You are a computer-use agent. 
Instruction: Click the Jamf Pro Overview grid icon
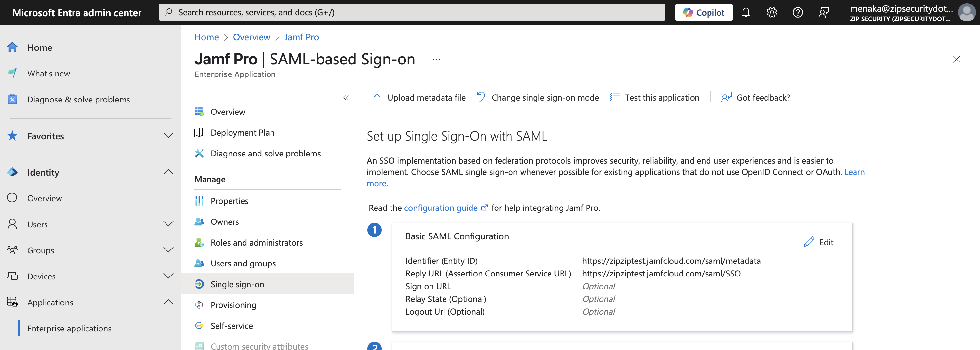click(199, 112)
